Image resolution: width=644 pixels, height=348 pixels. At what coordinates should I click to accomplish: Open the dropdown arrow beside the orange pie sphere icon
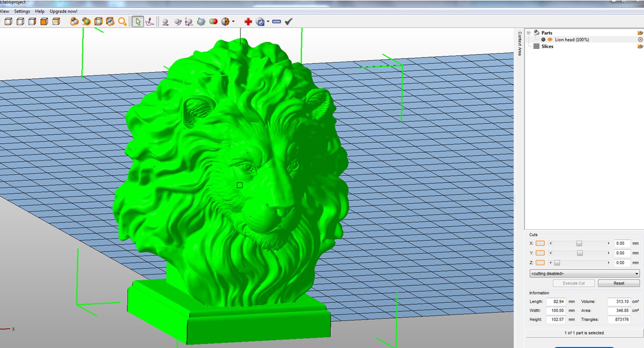(233, 21)
